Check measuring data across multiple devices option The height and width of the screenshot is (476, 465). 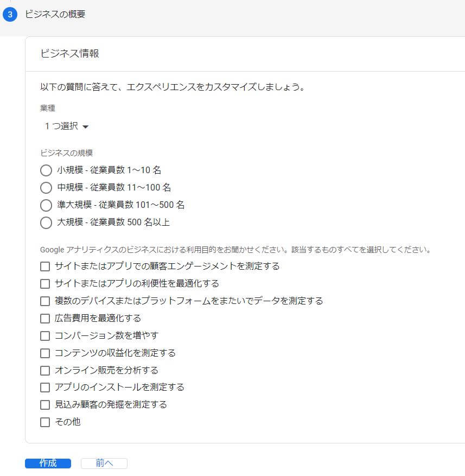(x=45, y=301)
